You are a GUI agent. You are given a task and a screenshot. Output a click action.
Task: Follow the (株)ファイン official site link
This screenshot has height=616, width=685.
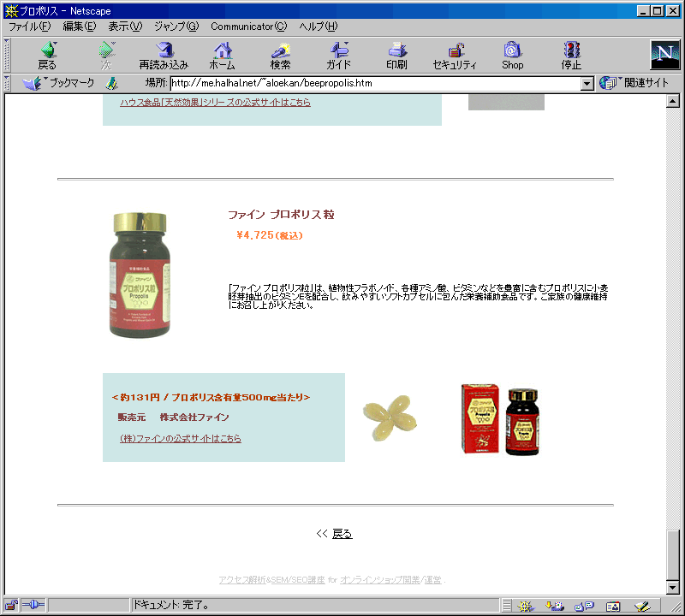coord(181,438)
